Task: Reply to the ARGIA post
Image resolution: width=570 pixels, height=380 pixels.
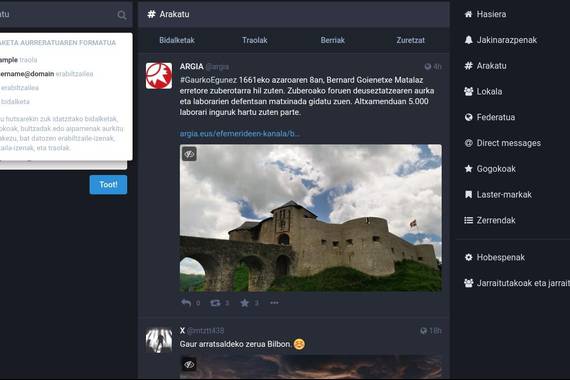Action: click(186, 303)
